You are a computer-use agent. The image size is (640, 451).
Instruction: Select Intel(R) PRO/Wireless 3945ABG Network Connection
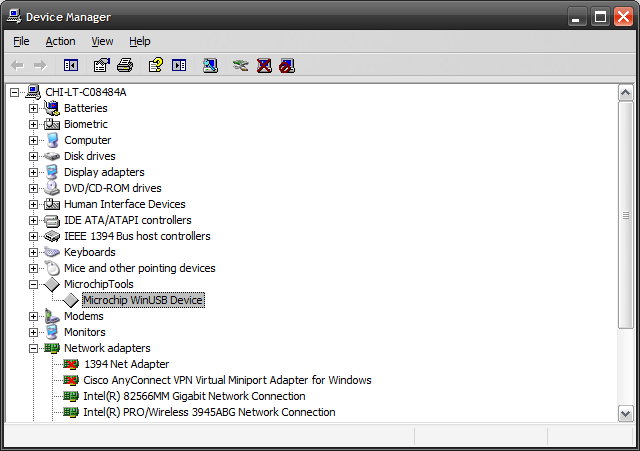click(209, 412)
